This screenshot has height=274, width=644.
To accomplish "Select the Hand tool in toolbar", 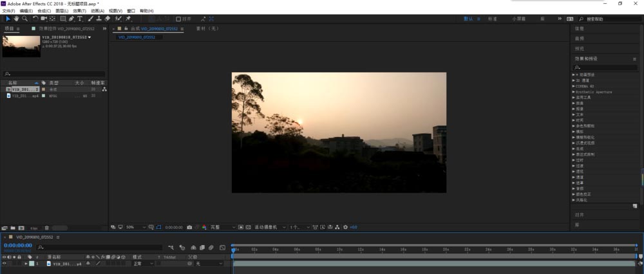I will [x=16, y=19].
